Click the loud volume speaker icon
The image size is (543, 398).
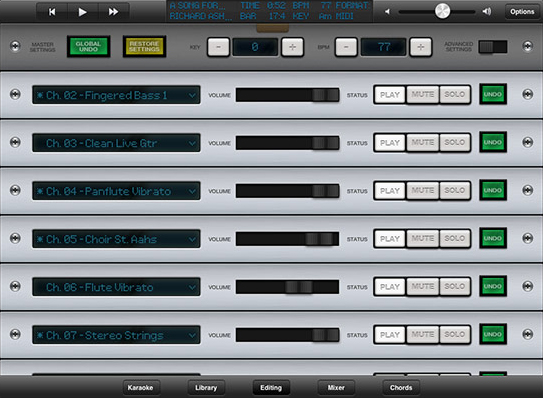point(487,12)
